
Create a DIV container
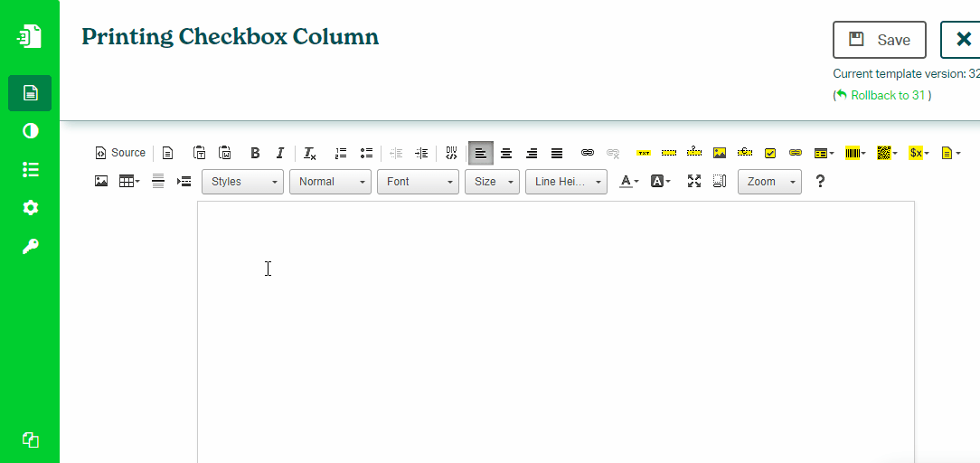(452, 154)
